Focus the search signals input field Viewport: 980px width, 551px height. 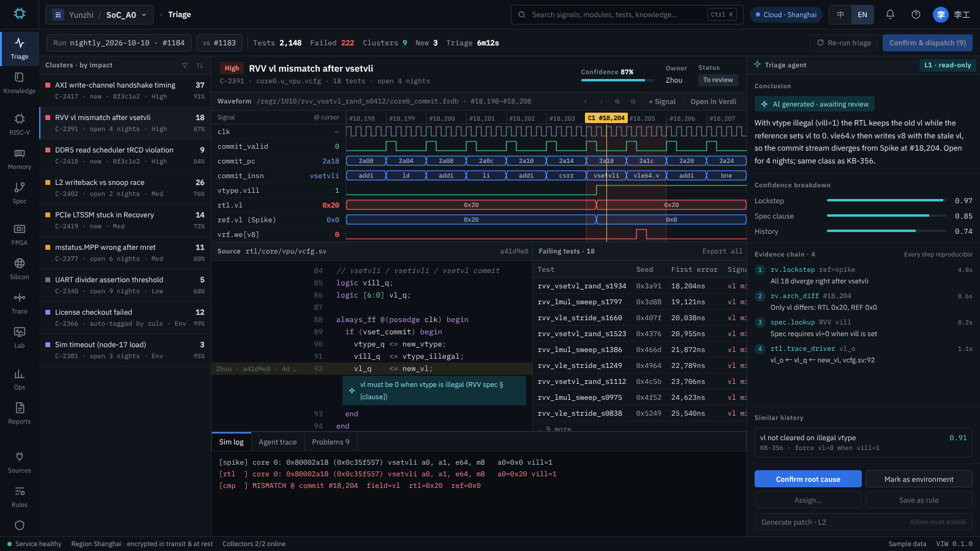pyautogui.click(x=627, y=15)
